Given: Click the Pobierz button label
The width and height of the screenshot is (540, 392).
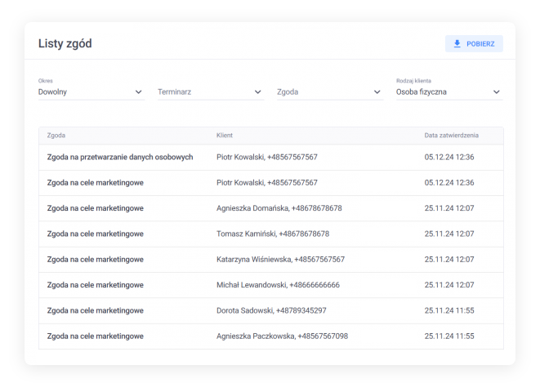Looking at the screenshot, I should click(480, 44).
